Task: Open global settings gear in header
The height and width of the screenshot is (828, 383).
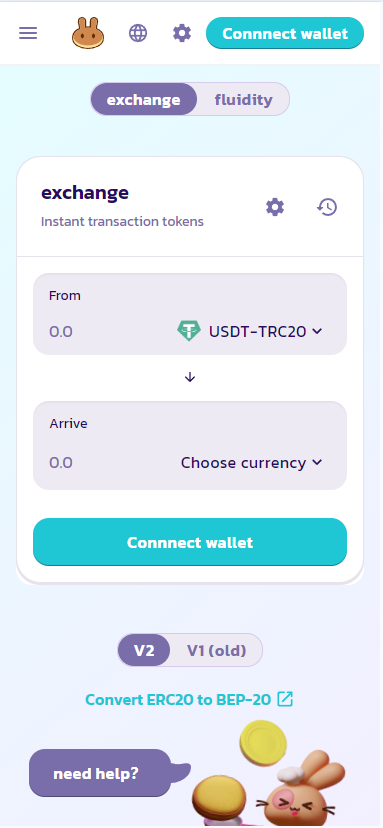Action: pos(182,33)
